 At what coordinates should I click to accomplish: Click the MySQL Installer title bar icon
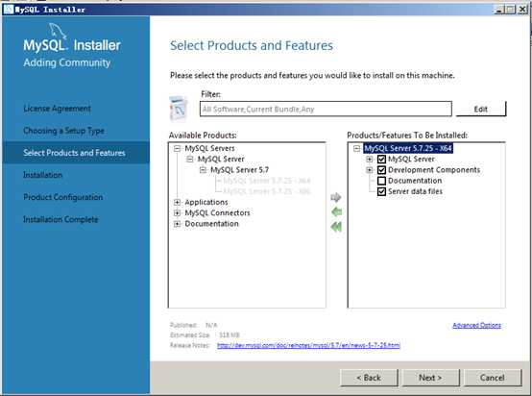(x=8, y=10)
